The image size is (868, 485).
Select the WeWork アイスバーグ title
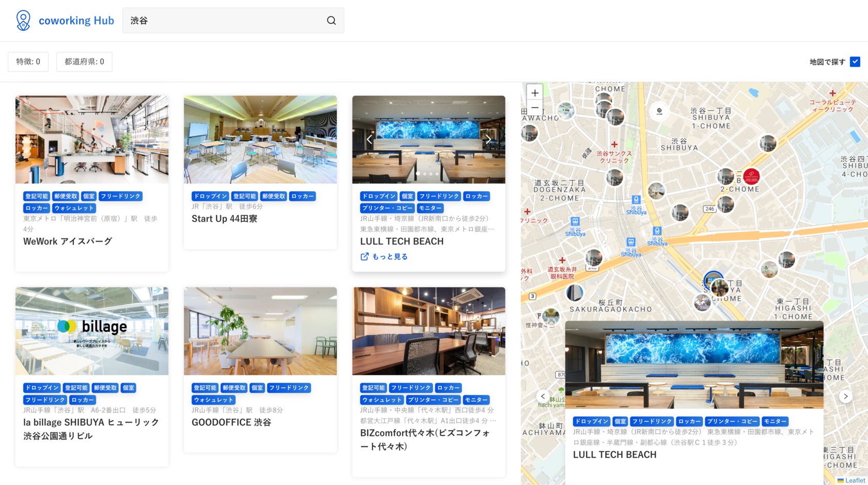68,241
